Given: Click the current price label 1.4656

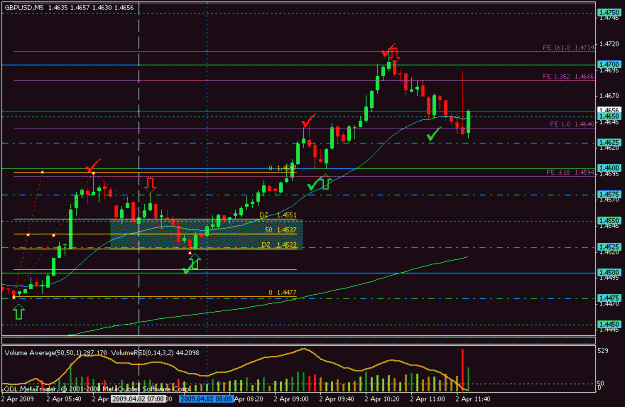Looking at the screenshot, I should click(x=609, y=110).
